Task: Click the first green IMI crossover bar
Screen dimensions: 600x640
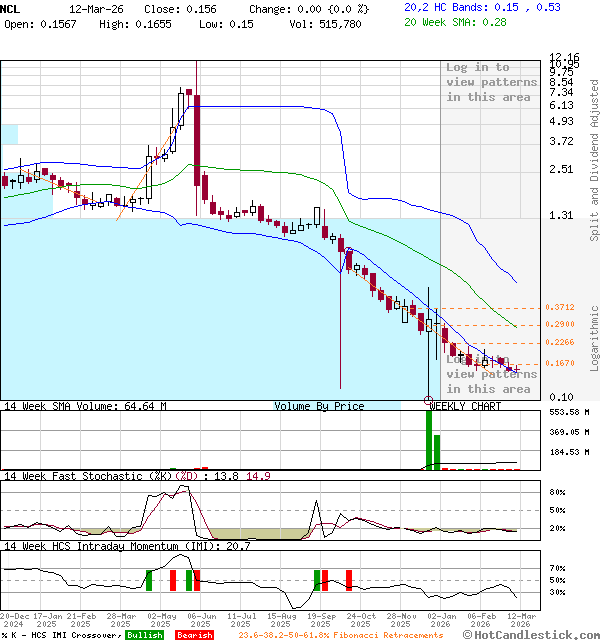Action: tap(149, 580)
